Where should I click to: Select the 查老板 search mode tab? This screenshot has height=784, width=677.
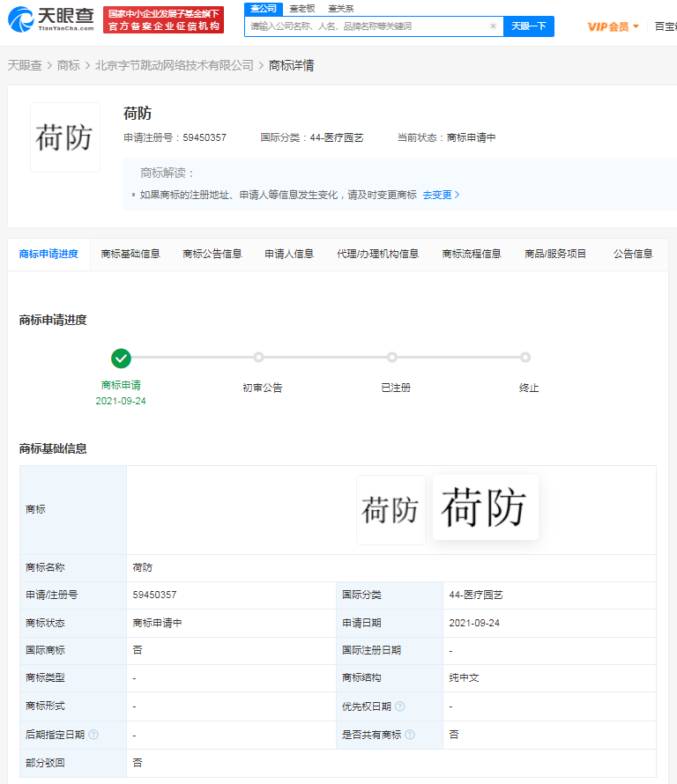(x=302, y=8)
